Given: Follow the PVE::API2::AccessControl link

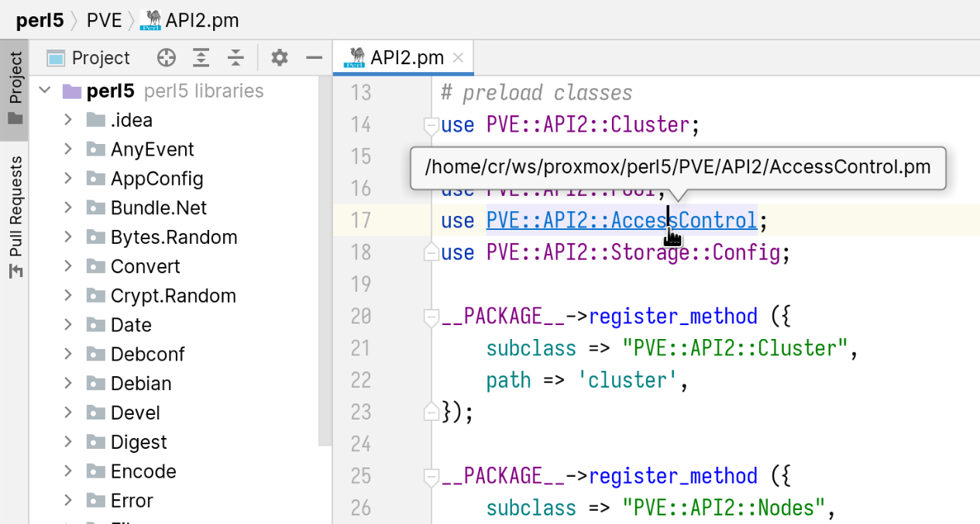Looking at the screenshot, I should tap(621, 221).
